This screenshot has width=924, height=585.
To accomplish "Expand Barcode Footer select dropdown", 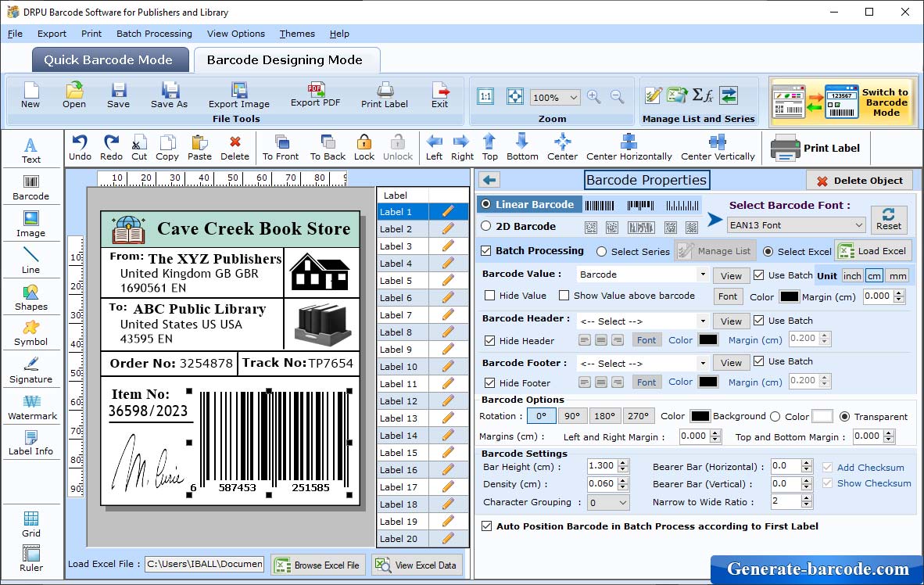I will click(x=703, y=364).
